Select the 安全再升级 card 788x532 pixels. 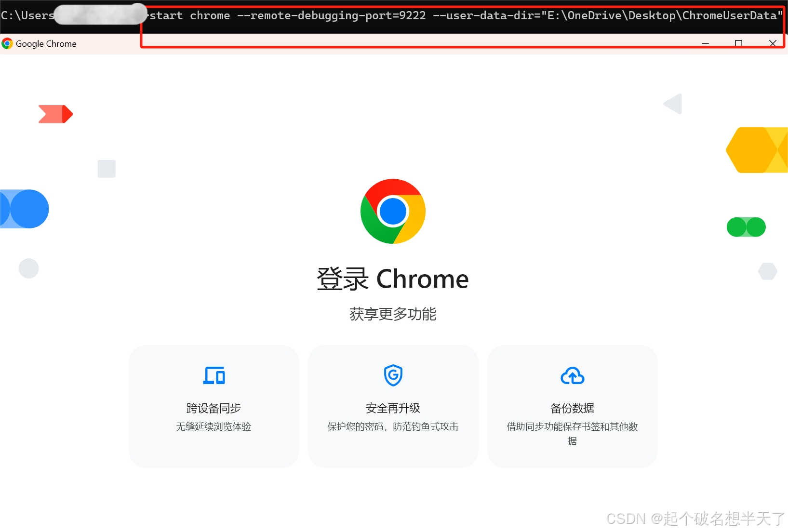tap(393, 406)
